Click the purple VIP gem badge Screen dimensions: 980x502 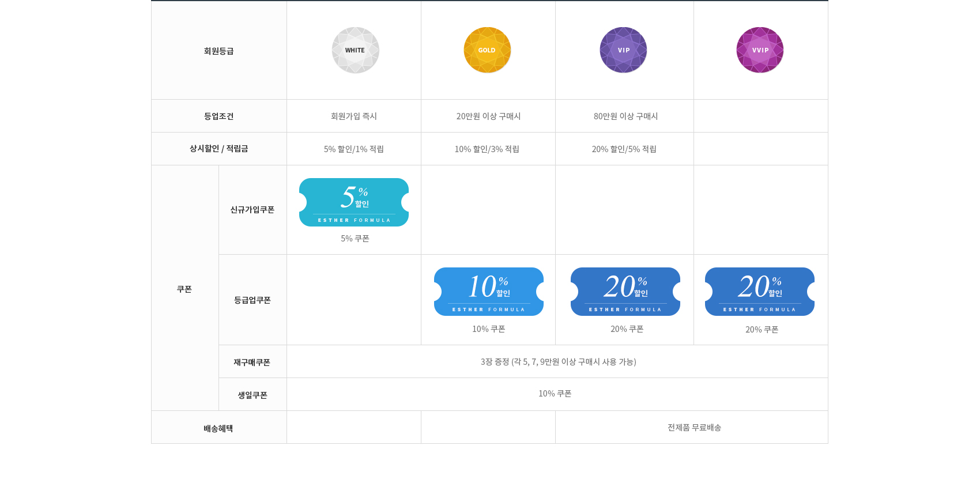click(623, 50)
